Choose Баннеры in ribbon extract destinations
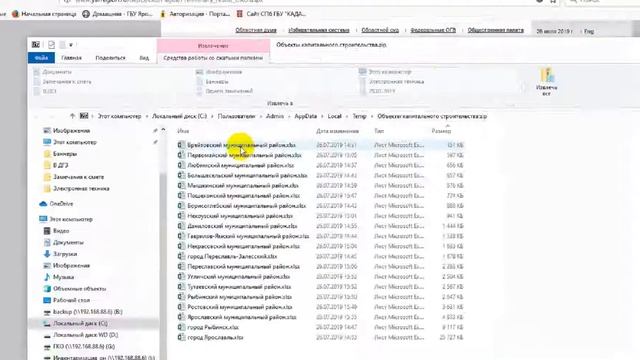The height and width of the screenshot is (360, 640). pos(212,82)
